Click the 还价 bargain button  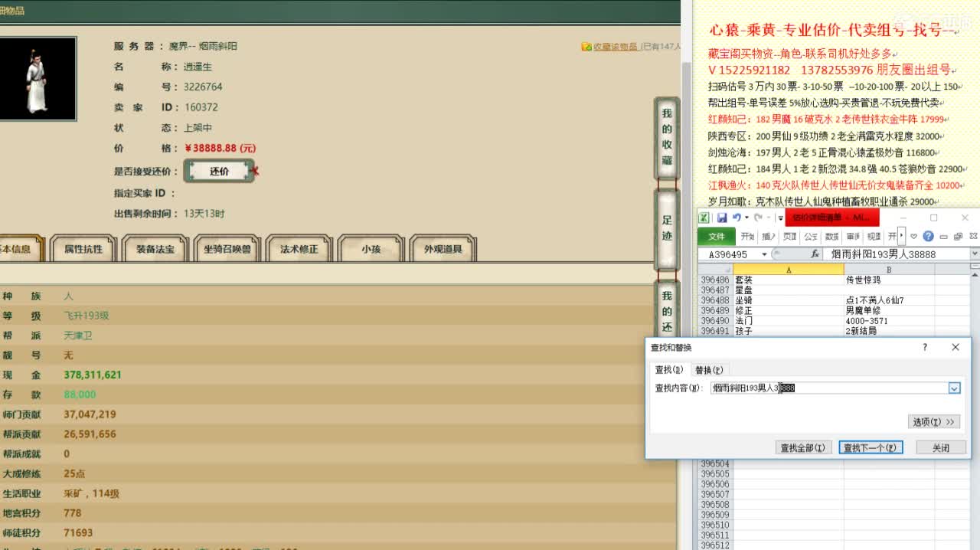220,172
